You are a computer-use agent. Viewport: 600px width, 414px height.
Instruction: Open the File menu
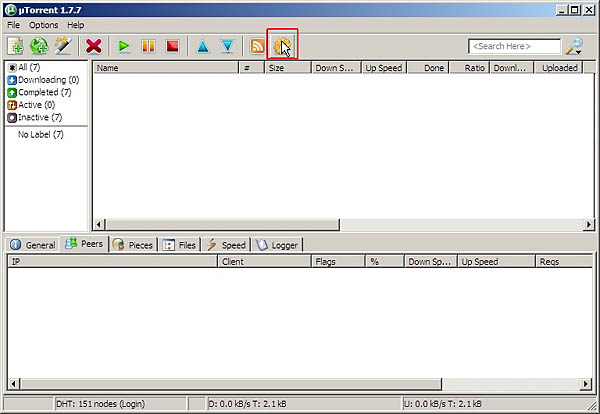[13, 25]
